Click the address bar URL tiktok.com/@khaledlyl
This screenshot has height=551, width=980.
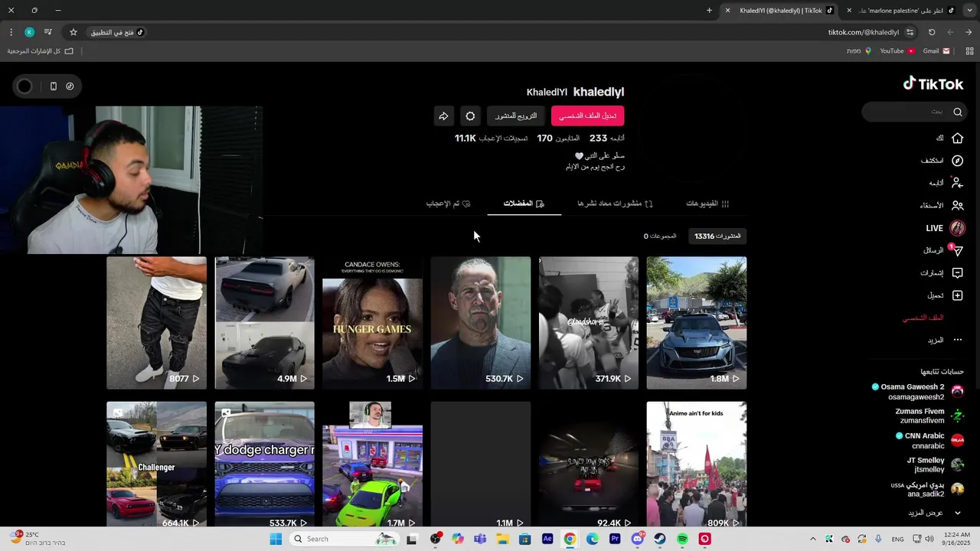[x=863, y=32]
